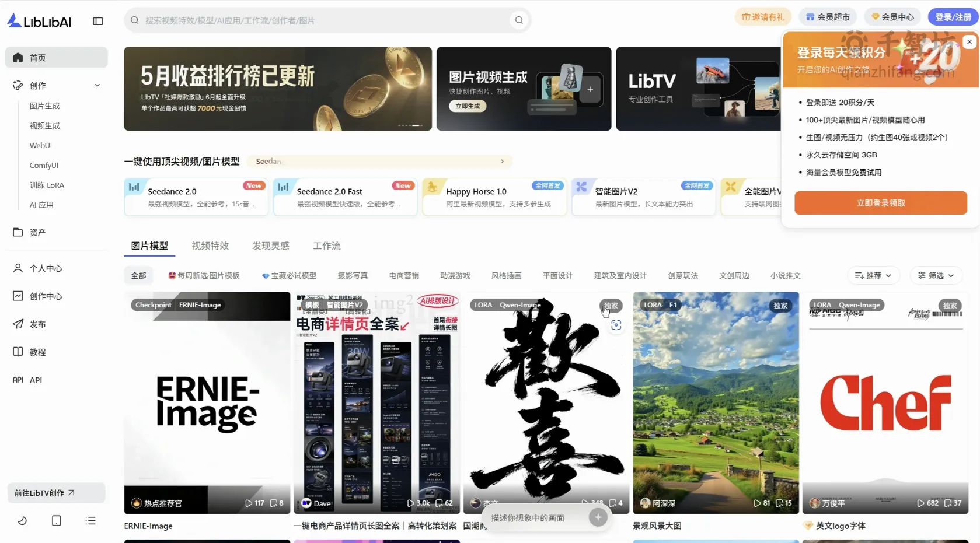The height and width of the screenshot is (543, 980).
Task: Select the 文创周边 category
Action: pyautogui.click(x=734, y=276)
